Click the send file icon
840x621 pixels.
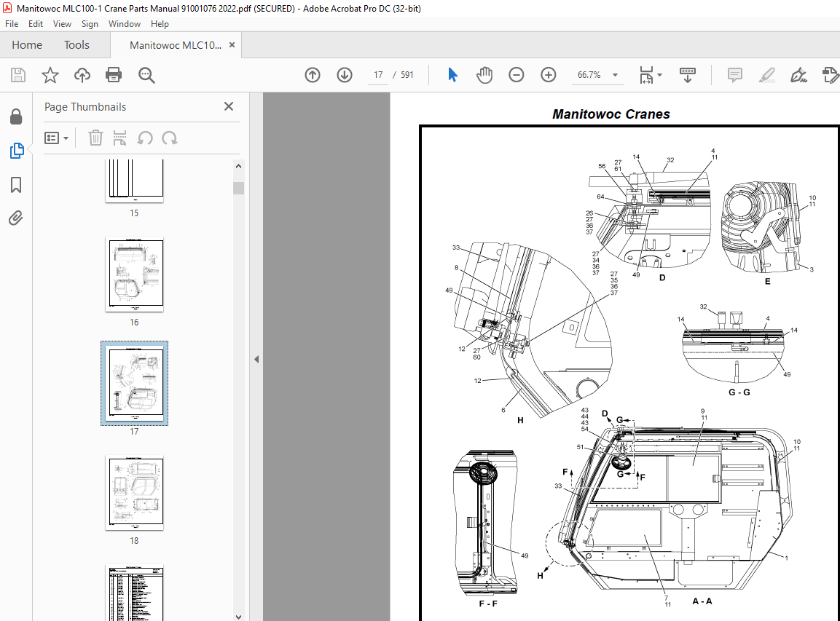click(x=831, y=75)
